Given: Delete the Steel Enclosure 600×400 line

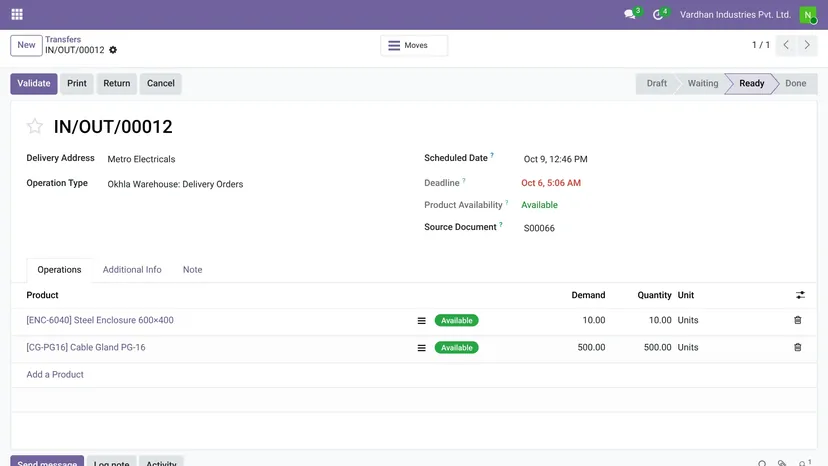Looking at the screenshot, I should 798,320.
